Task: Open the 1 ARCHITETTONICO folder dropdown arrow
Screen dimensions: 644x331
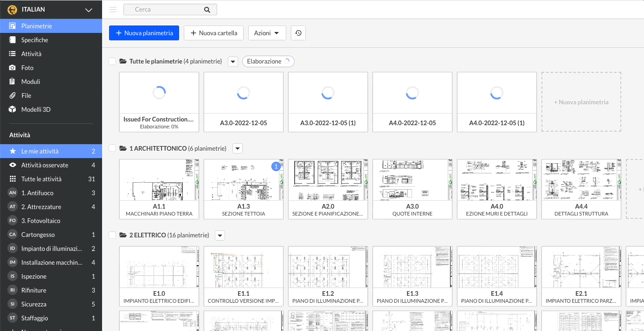Action: pyautogui.click(x=237, y=148)
